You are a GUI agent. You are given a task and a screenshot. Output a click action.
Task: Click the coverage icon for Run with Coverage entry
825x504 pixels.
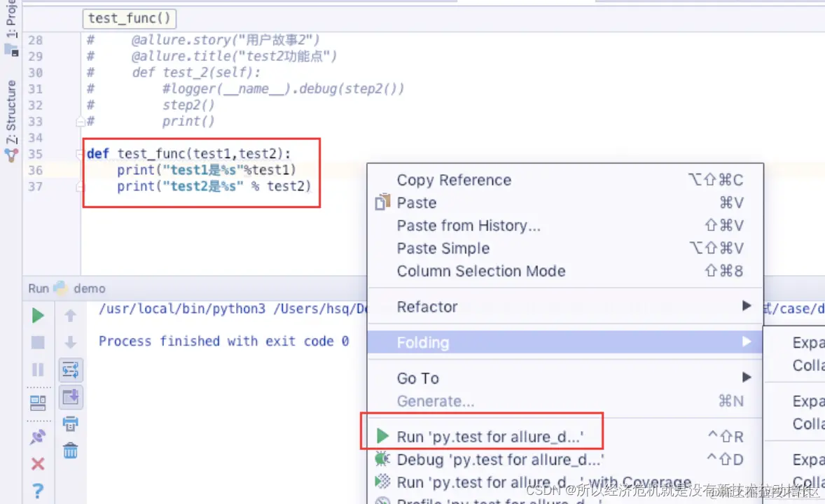pos(382,482)
